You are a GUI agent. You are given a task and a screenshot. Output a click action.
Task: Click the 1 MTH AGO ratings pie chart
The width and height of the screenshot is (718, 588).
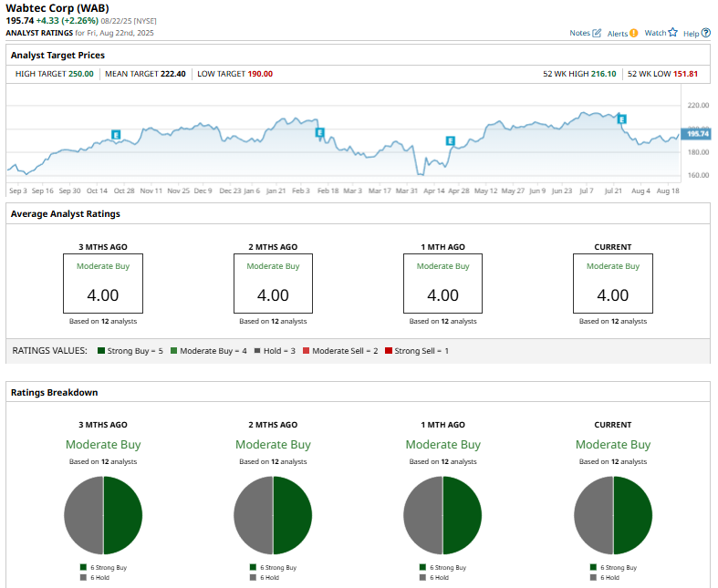pos(442,515)
